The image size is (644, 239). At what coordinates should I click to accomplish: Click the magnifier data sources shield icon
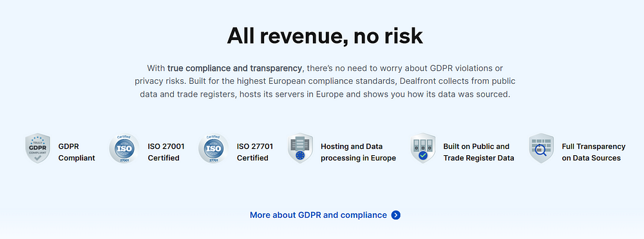(x=542, y=148)
